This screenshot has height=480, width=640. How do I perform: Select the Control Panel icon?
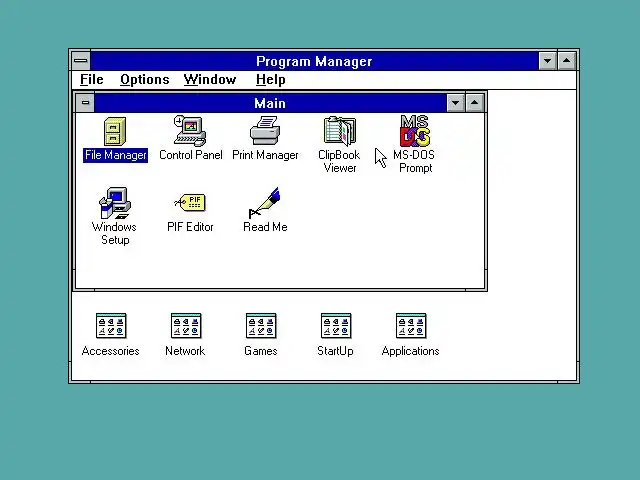pyautogui.click(x=190, y=131)
